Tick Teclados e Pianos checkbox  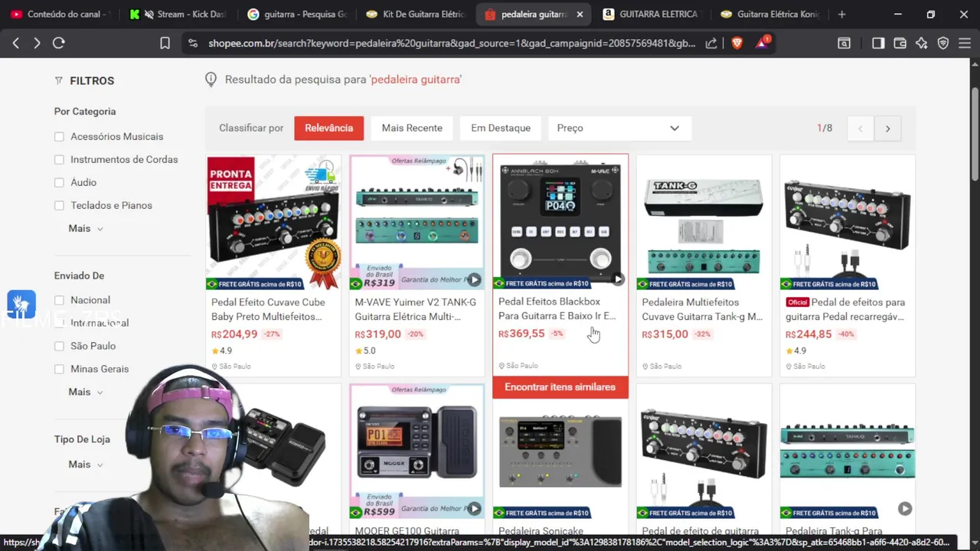[59, 205]
